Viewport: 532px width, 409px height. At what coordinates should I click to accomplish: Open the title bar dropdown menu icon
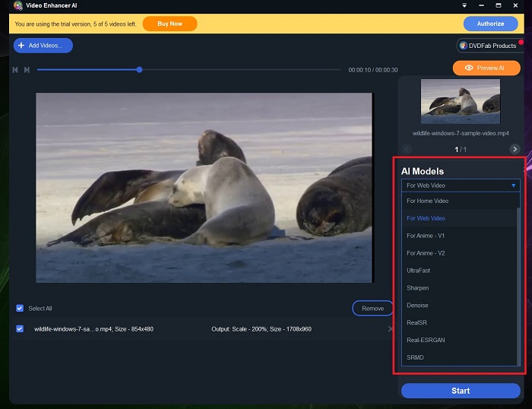coord(464,6)
